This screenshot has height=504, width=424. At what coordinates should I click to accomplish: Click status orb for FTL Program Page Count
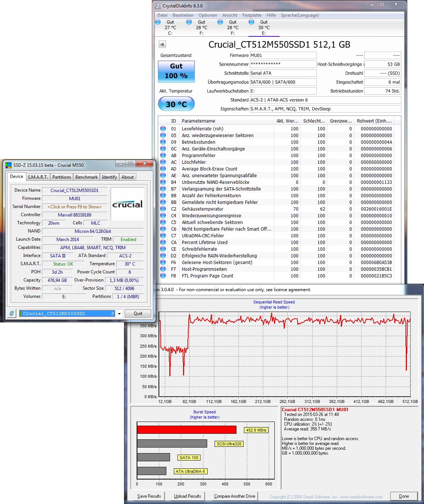pos(163,276)
